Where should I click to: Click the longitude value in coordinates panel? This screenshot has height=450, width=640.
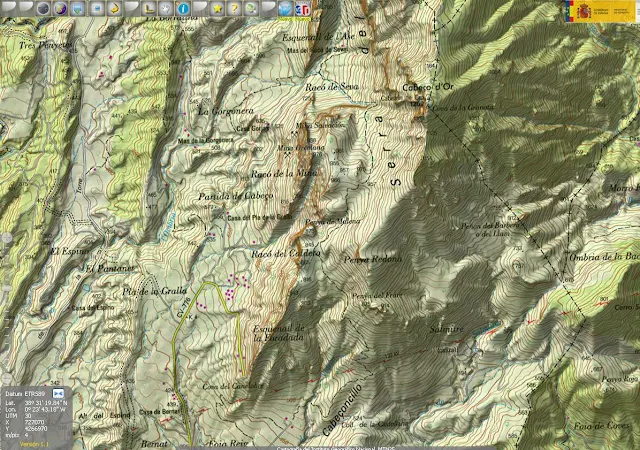pos(45,409)
